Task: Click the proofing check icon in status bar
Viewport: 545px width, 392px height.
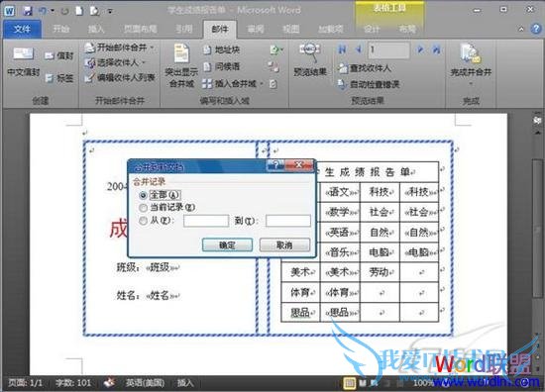Action: [109, 383]
